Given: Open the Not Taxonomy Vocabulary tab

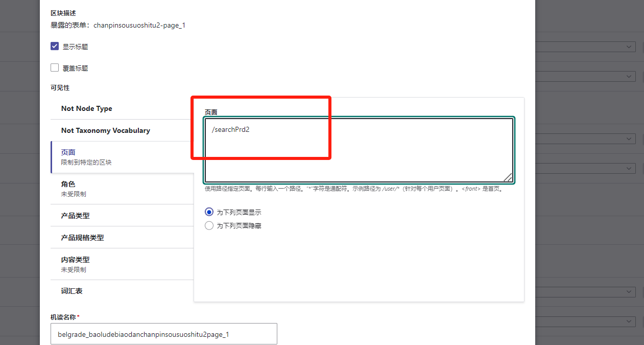Looking at the screenshot, I should pyautogui.click(x=122, y=130).
